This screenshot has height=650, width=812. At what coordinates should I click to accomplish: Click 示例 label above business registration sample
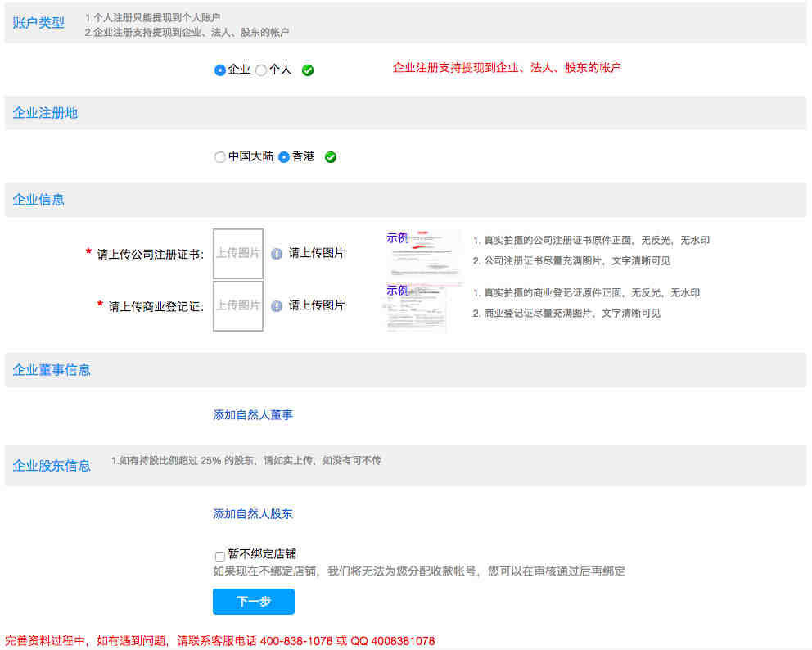click(398, 291)
